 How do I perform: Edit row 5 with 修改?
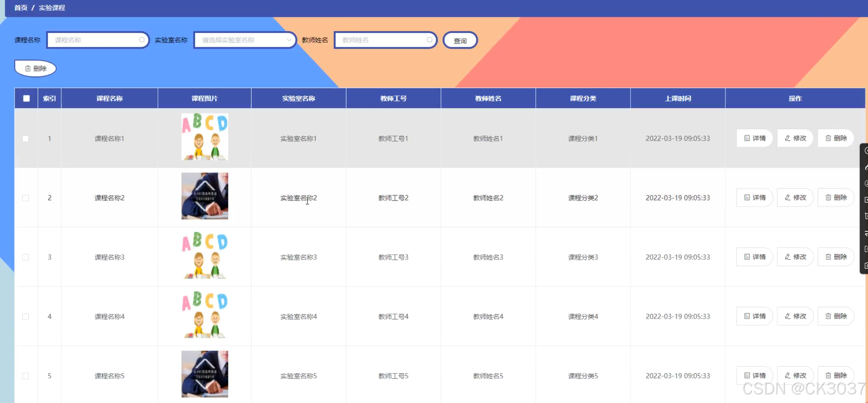[795, 375]
